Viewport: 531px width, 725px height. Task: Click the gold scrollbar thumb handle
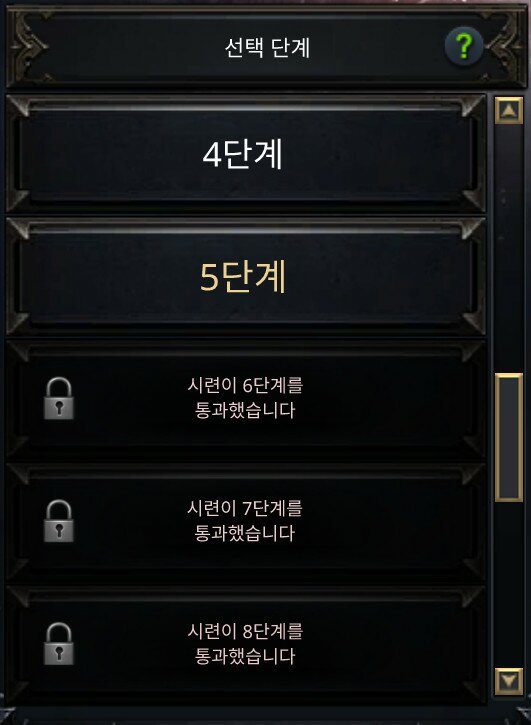(x=509, y=437)
